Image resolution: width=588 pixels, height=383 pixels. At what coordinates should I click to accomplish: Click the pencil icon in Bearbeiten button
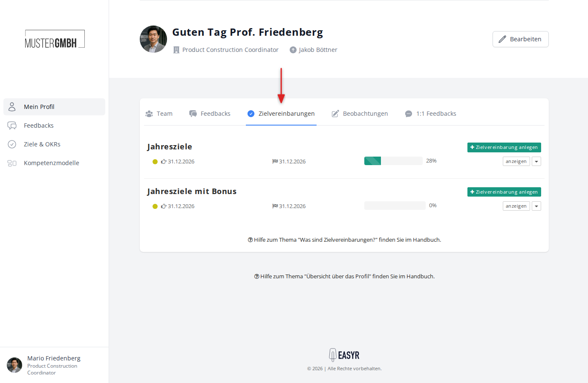pos(502,39)
